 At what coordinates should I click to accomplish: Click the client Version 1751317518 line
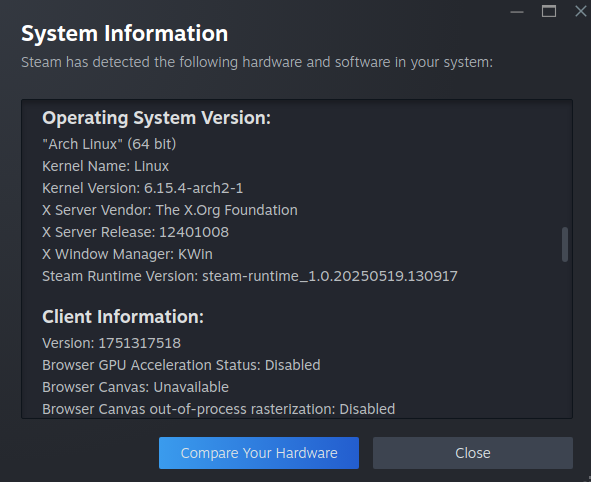[112, 343]
